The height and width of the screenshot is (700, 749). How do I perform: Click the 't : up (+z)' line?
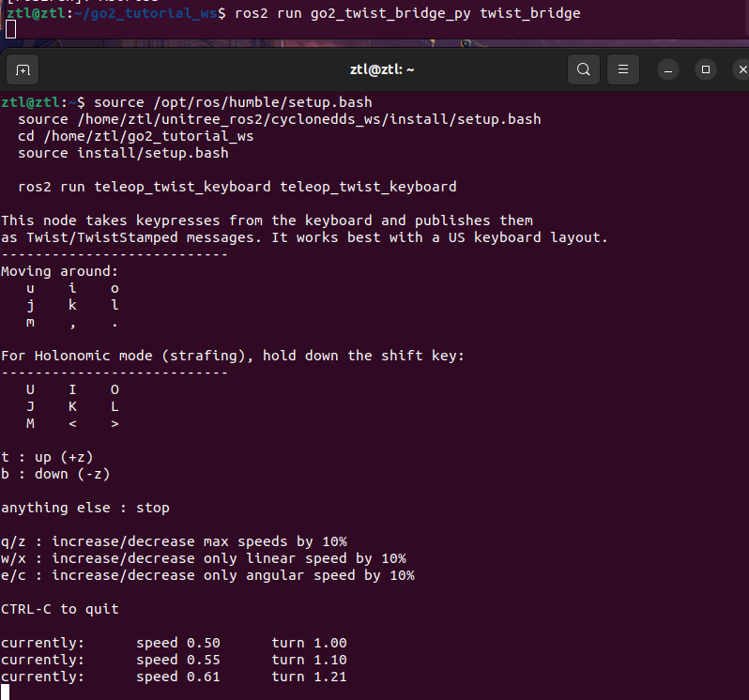47,457
